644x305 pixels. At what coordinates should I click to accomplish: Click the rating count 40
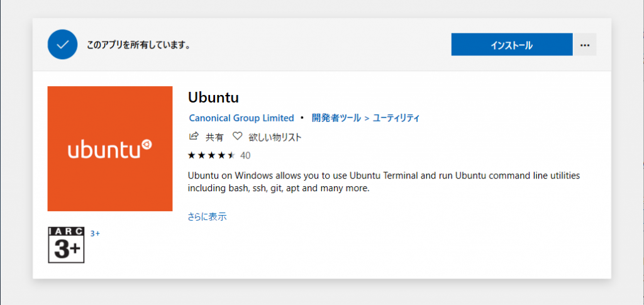tap(245, 155)
